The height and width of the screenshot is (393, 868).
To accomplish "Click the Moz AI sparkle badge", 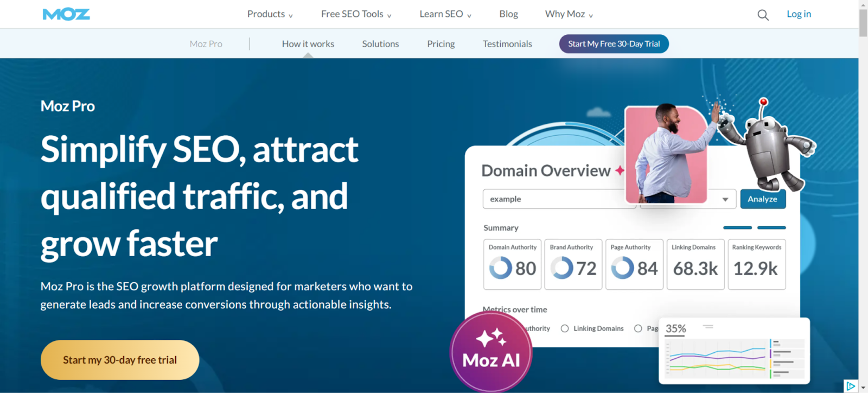I will click(x=491, y=352).
